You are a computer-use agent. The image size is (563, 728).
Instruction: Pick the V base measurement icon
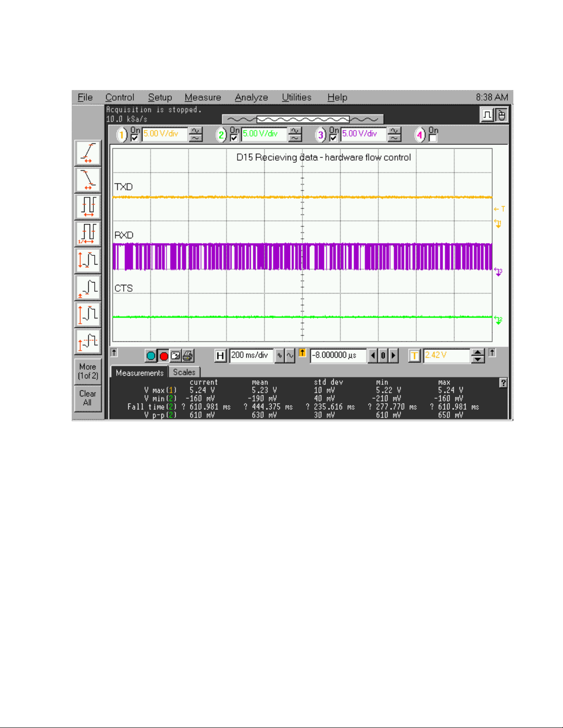(88, 288)
